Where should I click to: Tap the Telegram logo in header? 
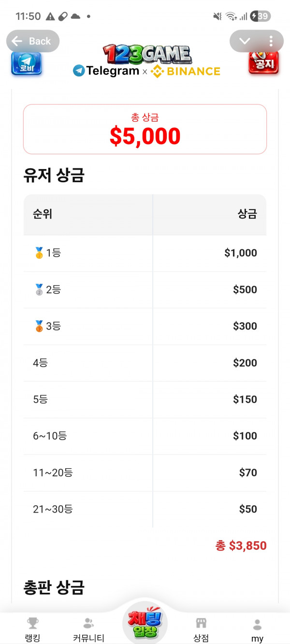pyautogui.click(x=106, y=71)
